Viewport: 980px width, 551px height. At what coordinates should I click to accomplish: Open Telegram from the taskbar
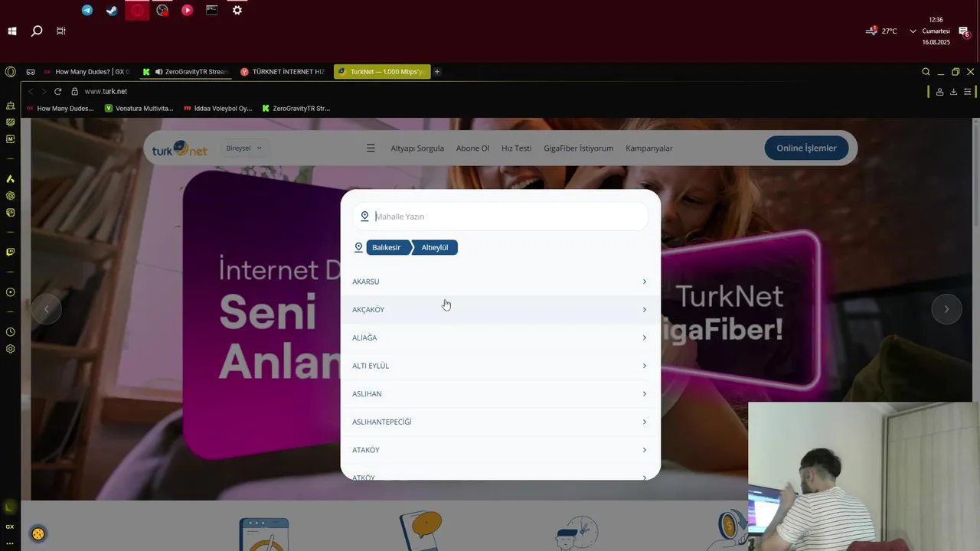[x=87, y=10]
